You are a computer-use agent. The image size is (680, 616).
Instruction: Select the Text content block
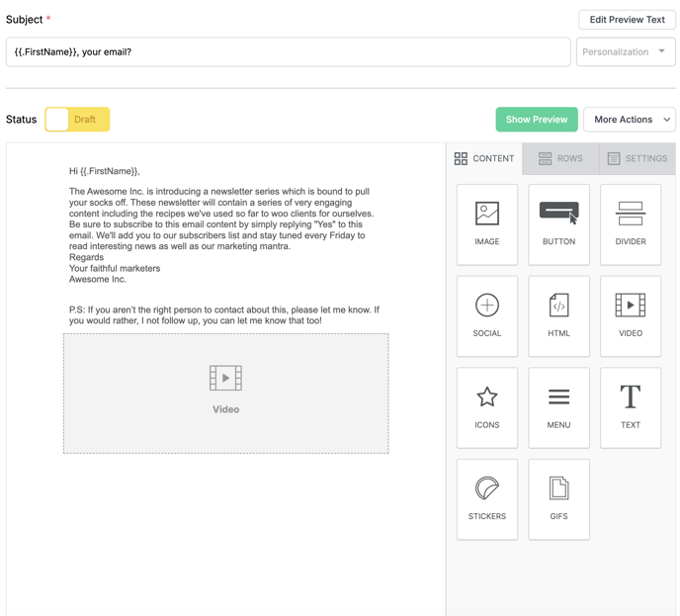pyautogui.click(x=631, y=407)
